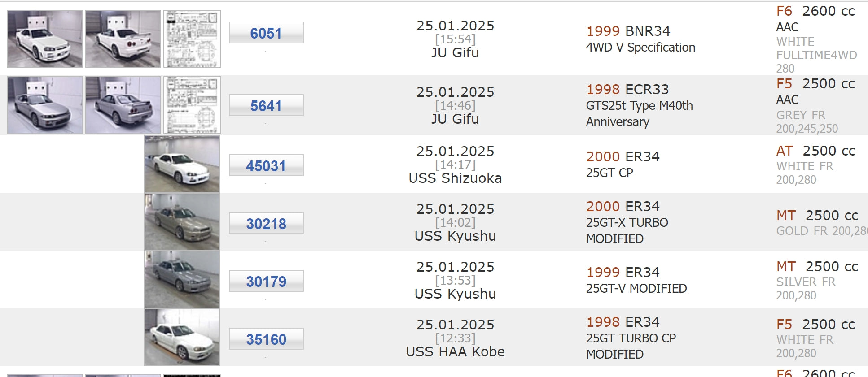The image size is (868, 377).
Task: Open white ER34 25GT Turbo CP photo
Action: 182,338
